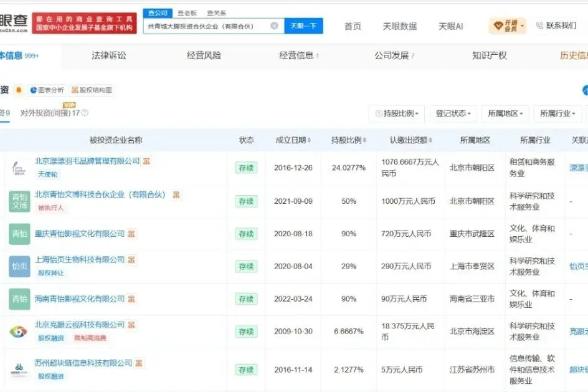This screenshot has width=588, height=392.
Task: Open 所属地区 filter dropdown
Action: (x=505, y=113)
